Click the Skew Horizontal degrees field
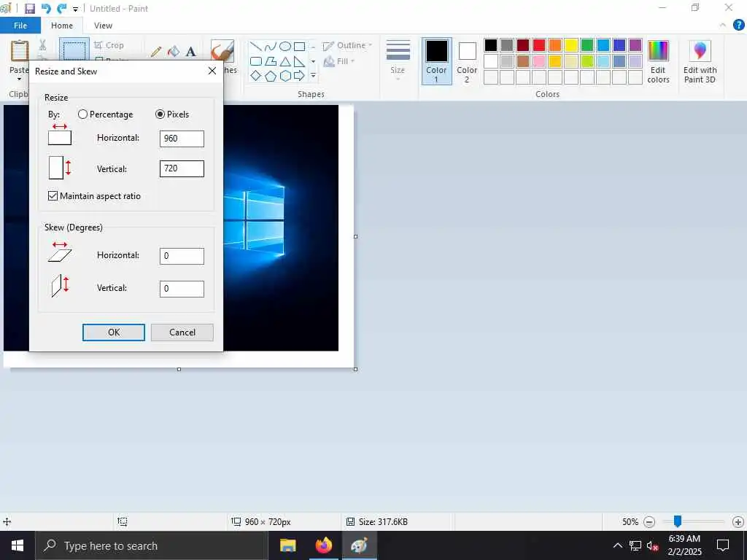The width and height of the screenshot is (747, 560). [x=182, y=256]
